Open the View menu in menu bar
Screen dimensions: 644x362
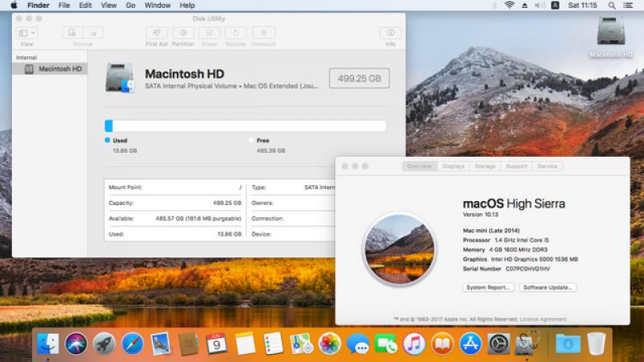click(x=109, y=6)
